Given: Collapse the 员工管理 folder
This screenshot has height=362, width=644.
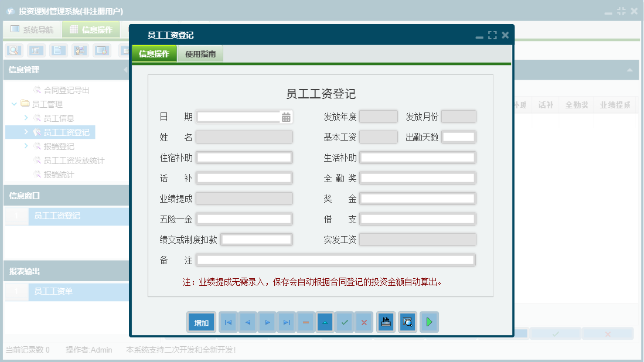Looking at the screenshot, I should tap(13, 104).
